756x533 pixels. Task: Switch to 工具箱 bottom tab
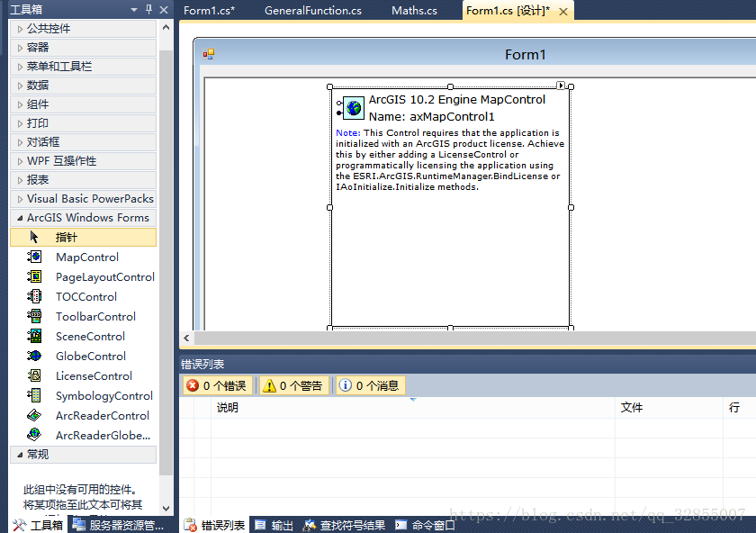[x=38, y=525]
